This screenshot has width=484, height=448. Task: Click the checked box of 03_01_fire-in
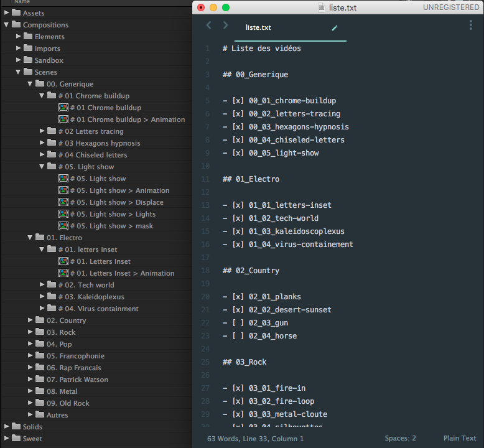238,388
